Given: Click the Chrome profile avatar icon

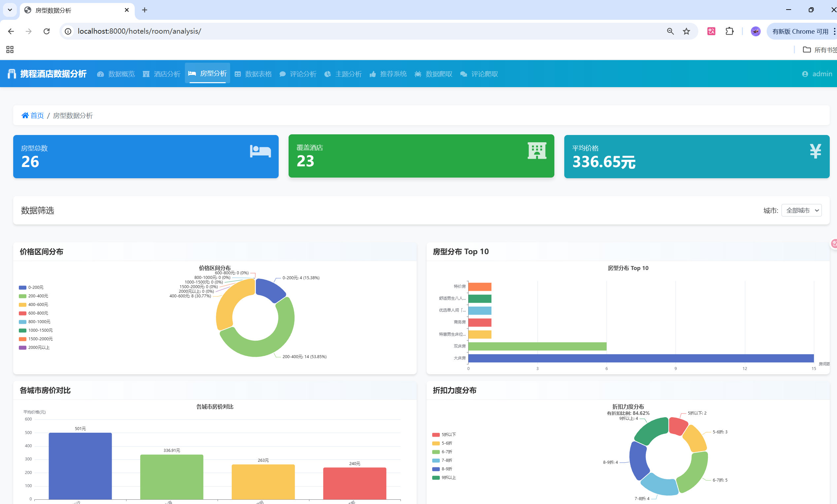Looking at the screenshot, I should pos(755,31).
